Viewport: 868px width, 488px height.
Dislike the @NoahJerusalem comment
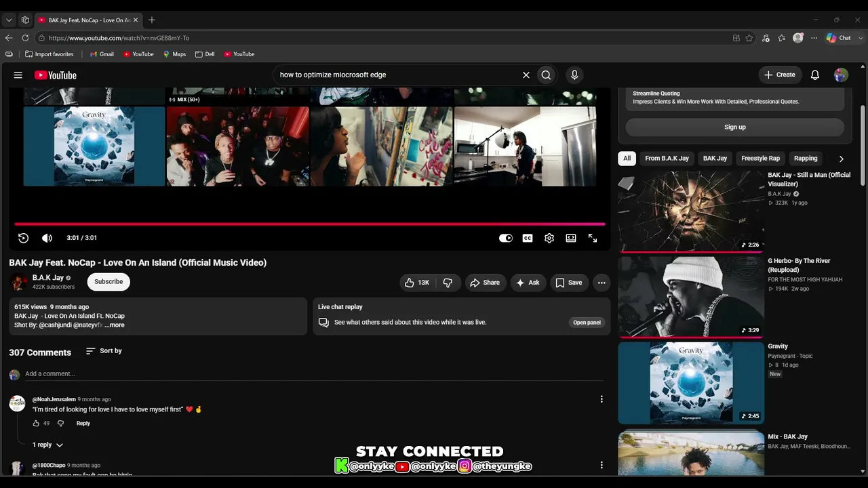click(x=60, y=424)
